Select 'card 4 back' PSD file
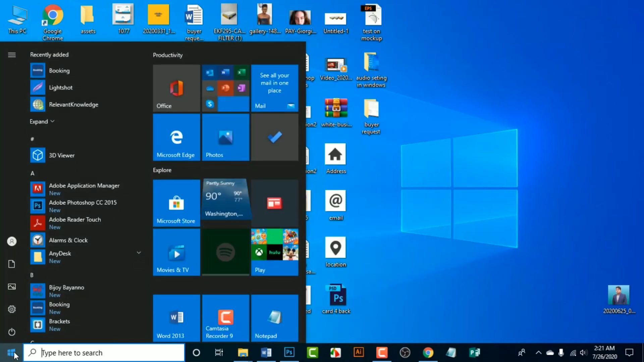Screen dimensions: 644x362 point(336,299)
